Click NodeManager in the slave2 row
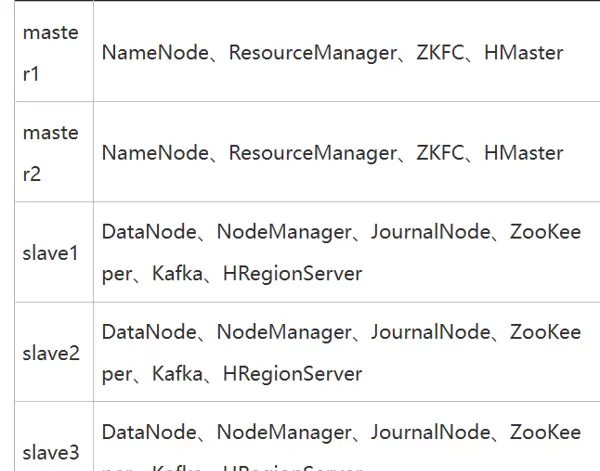Screen dimensions: 600x471 (x=284, y=332)
